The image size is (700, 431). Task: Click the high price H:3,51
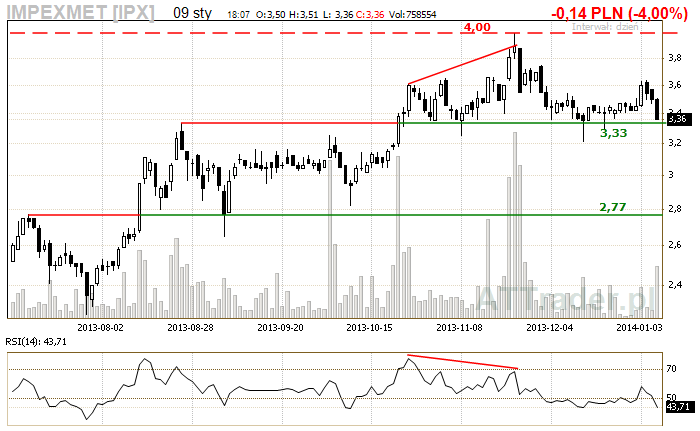tap(304, 15)
